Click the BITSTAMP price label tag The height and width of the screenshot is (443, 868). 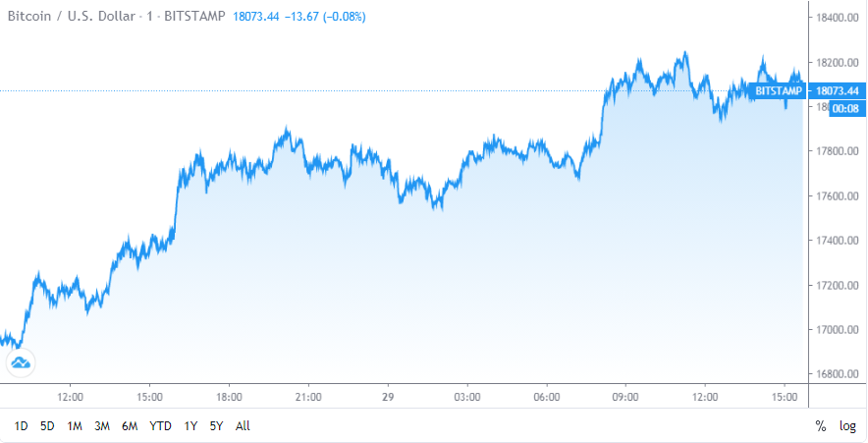click(x=779, y=91)
